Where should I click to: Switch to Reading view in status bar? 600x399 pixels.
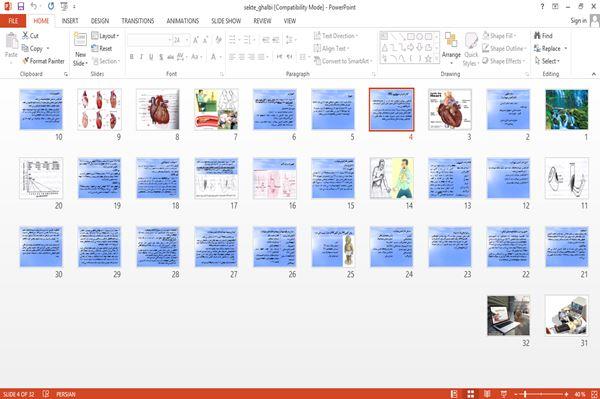point(487,394)
